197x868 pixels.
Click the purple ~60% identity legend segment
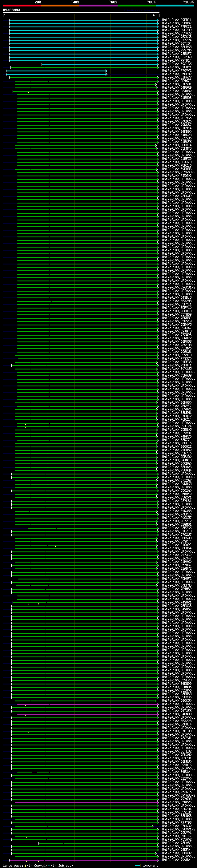point(98,6)
